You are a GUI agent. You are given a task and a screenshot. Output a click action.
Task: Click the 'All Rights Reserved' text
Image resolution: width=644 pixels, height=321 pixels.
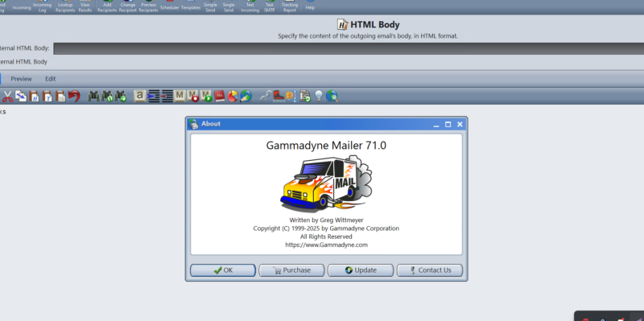(x=326, y=237)
